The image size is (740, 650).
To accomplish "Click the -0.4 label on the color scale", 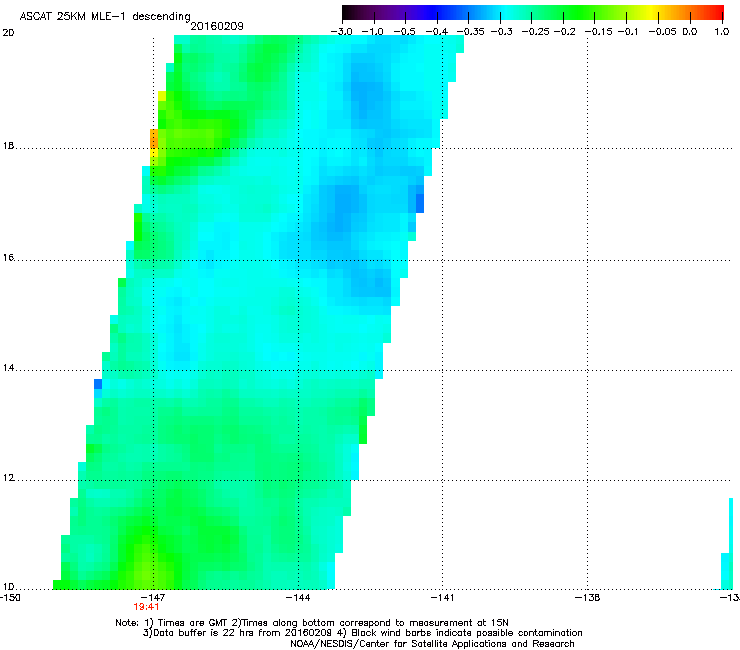I will (437, 32).
